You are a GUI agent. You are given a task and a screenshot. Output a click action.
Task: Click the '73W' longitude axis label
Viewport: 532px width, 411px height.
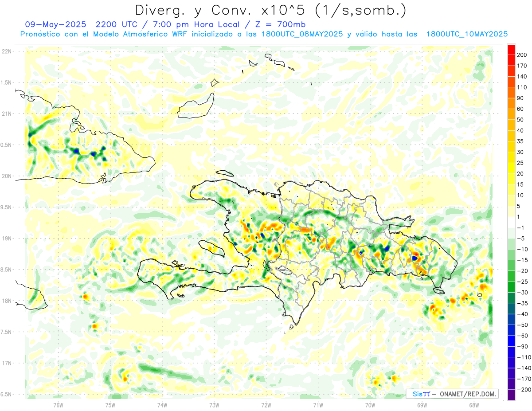coord(214,405)
